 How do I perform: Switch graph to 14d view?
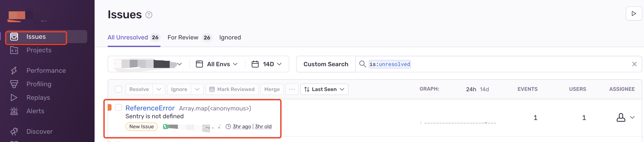[x=484, y=89]
